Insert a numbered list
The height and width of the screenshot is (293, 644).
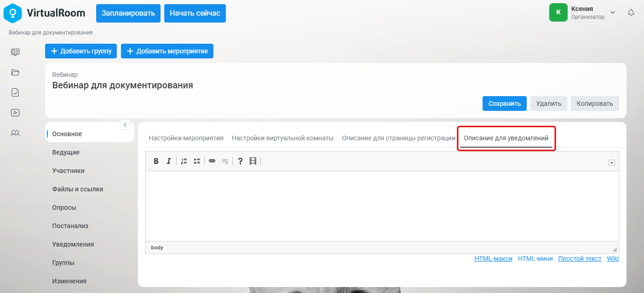pos(184,161)
